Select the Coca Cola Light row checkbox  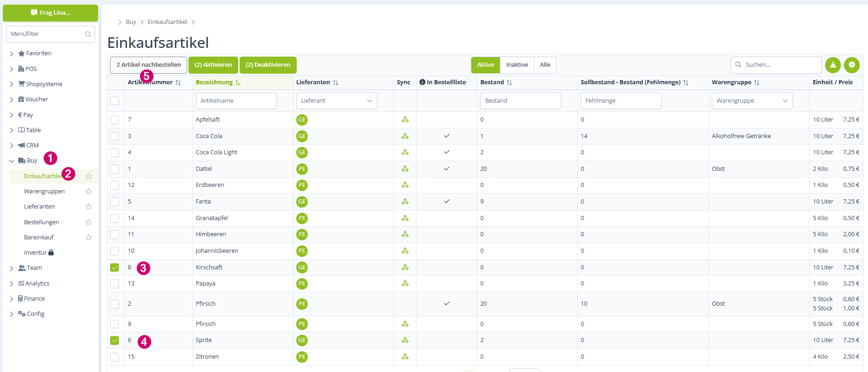[x=115, y=152]
